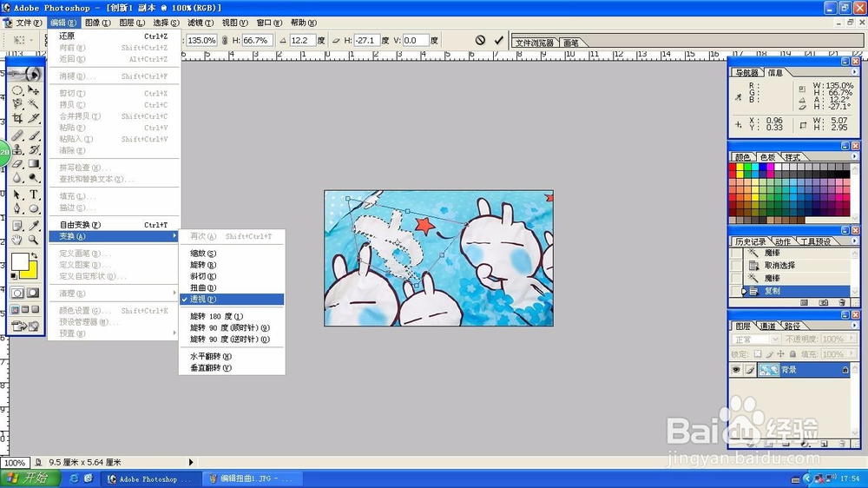
Task: Open History panel options arrow menu
Action: pos(854,241)
